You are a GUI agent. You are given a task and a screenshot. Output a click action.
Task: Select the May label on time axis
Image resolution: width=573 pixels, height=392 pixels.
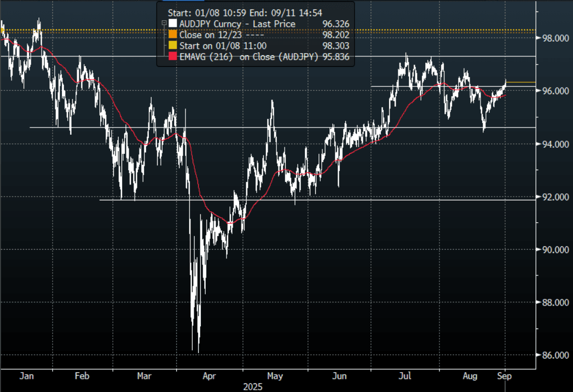275,377
